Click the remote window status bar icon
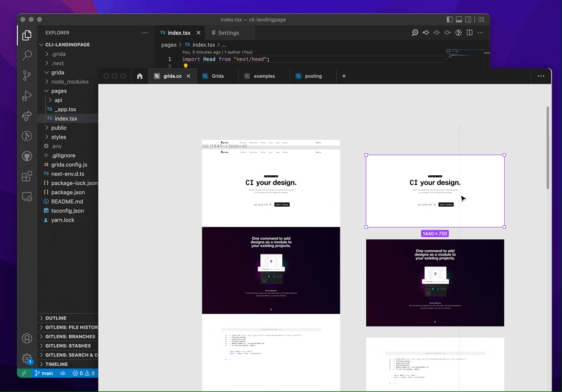The width and height of the screenshot is (562, 392). pos(24,373)
